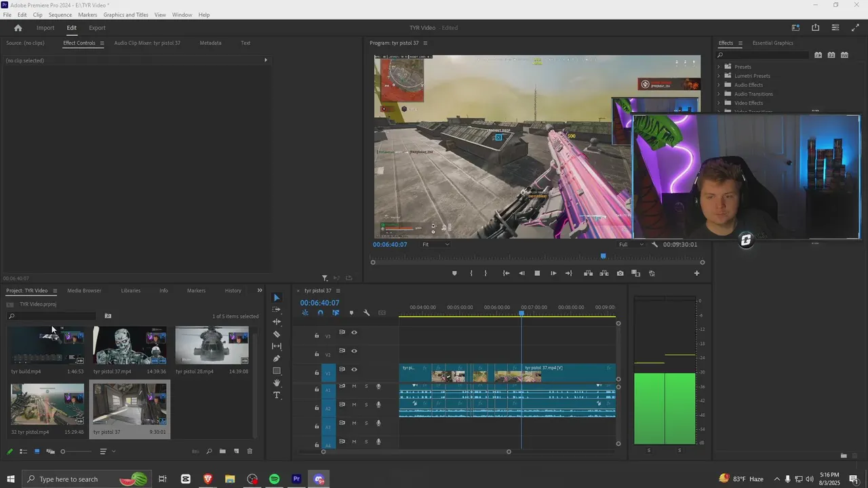The image size is (868, 488).
Task: Mute audio track A1
Action: coord(354,386)
